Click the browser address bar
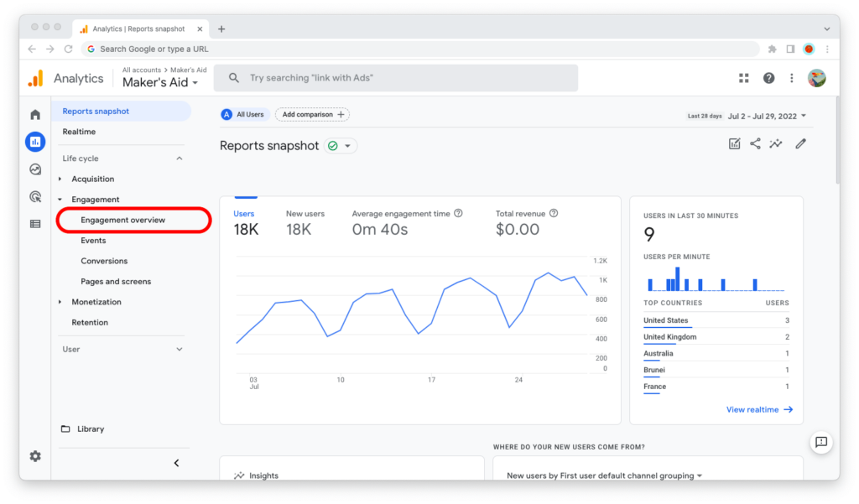859x504 pixels. point(420,49)
